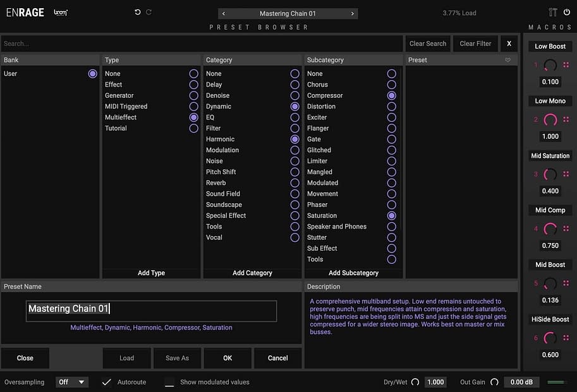Open the Oversampling dropdown
The image size is (577, 392).
point(72,382)
